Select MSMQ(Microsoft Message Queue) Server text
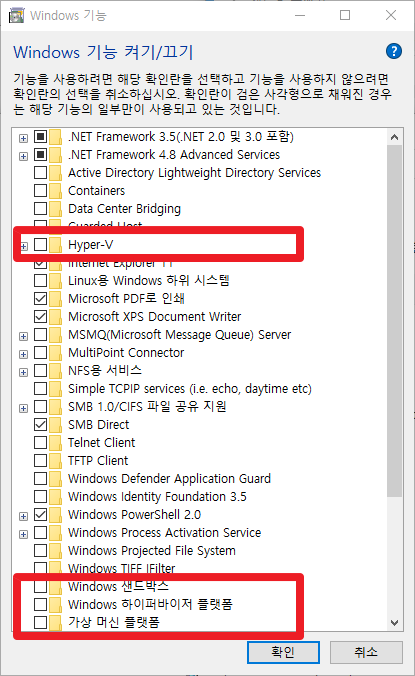Image resolution: width=415 pixels, height=676 pixels. [x=179, y=335]
